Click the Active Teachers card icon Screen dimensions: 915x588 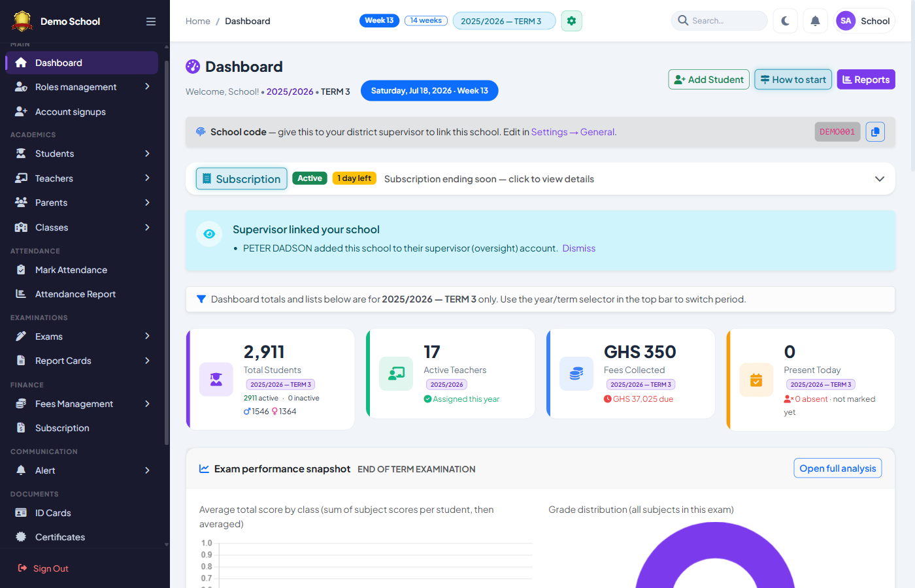pyautogui.click(x=396, y=374)
